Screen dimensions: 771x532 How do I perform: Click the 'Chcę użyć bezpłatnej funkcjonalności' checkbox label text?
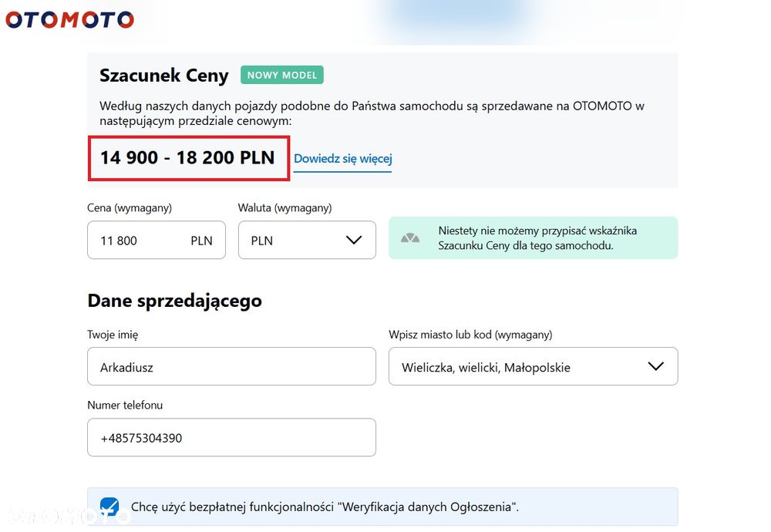[x=325, y=507]
